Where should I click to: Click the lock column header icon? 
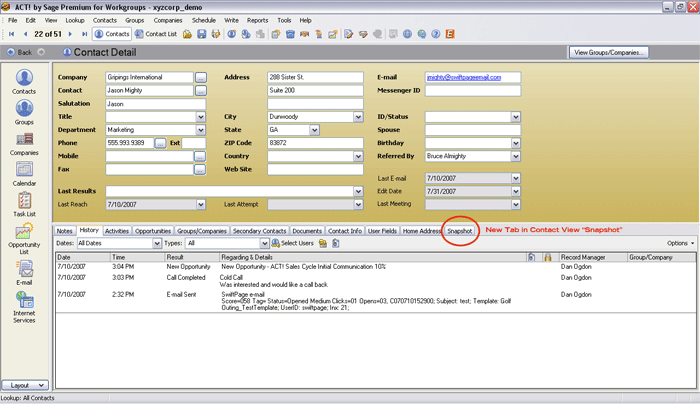[x=548, y=257]
